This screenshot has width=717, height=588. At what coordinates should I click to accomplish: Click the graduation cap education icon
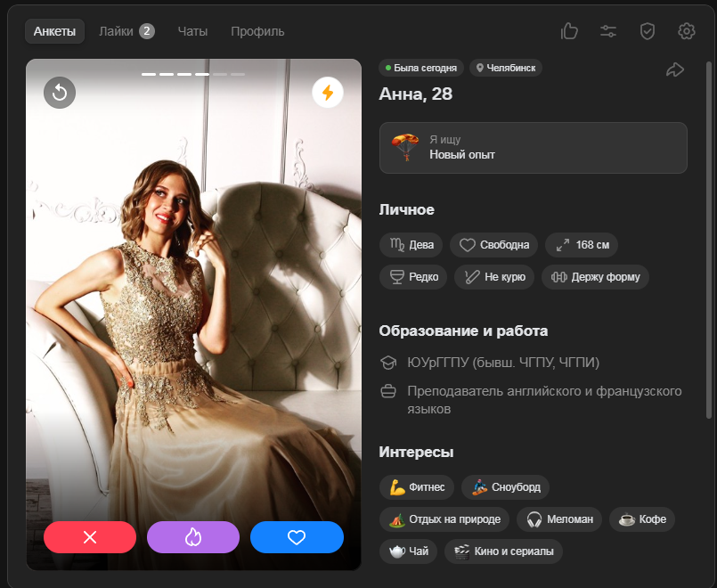(388, 363)
